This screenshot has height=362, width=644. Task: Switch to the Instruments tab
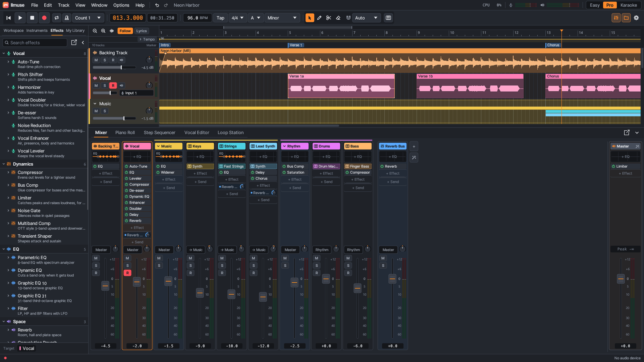tap(37, 31)
